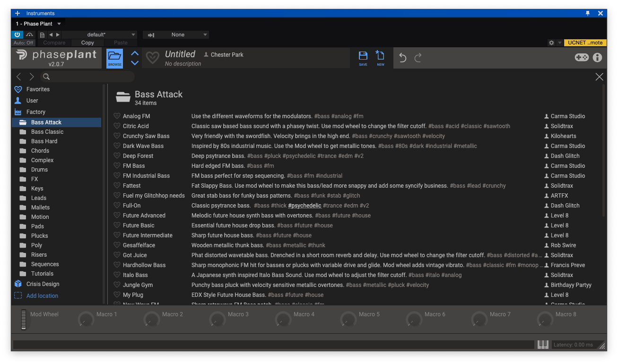Toggle Auto: Off automation button
The image size is (618, 364).
click(x=23, y=43)
